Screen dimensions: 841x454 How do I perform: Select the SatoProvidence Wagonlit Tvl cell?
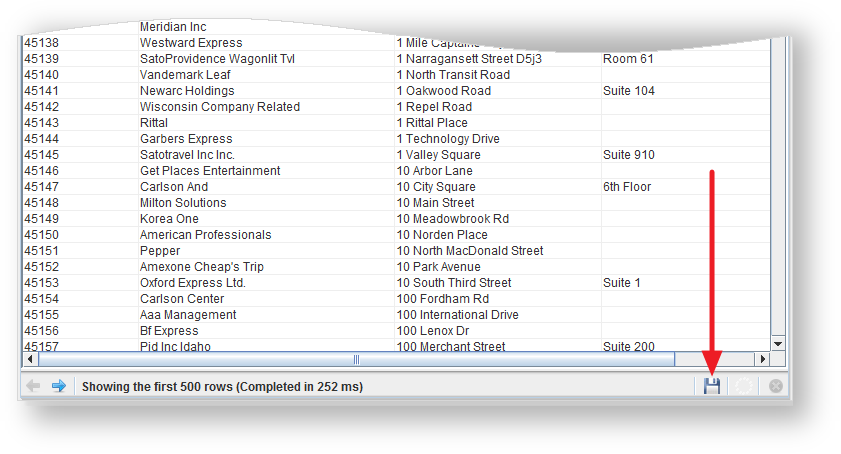266,58
